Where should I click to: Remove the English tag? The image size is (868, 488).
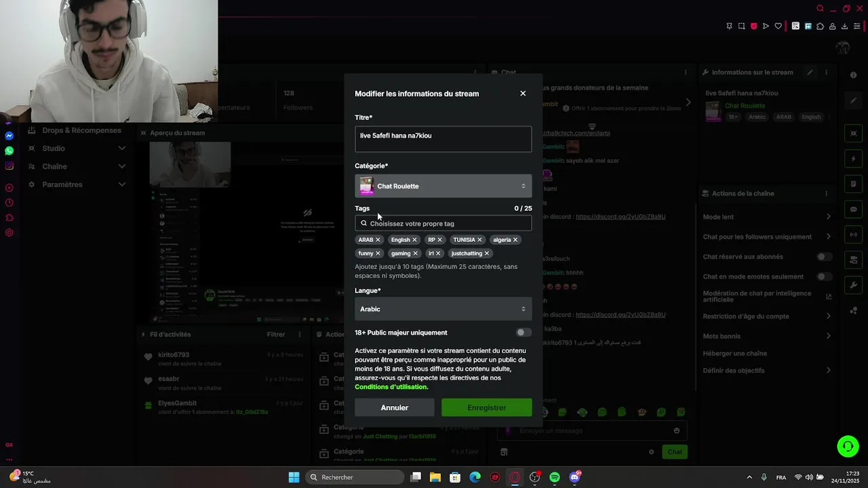coord(414,240)
